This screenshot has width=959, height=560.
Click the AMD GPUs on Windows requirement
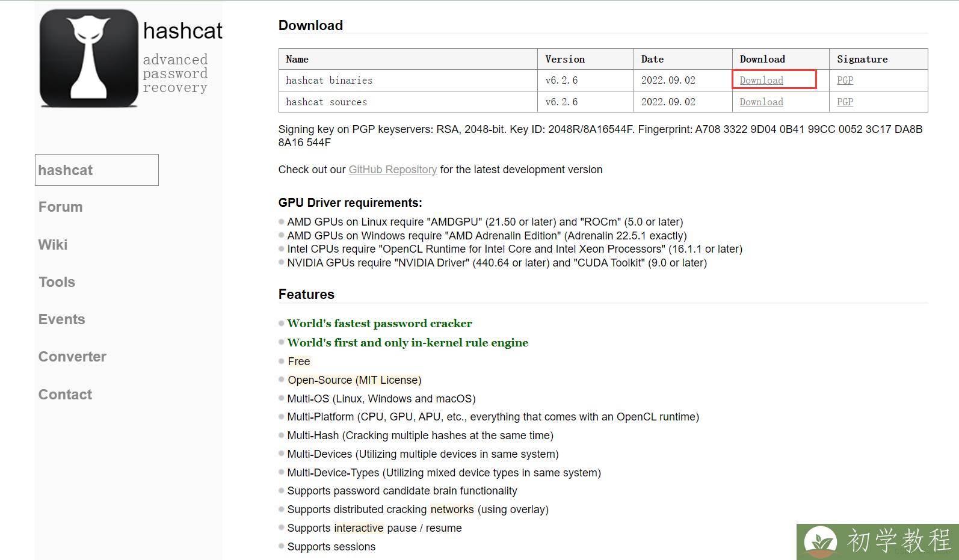click(x=487, y=236)
